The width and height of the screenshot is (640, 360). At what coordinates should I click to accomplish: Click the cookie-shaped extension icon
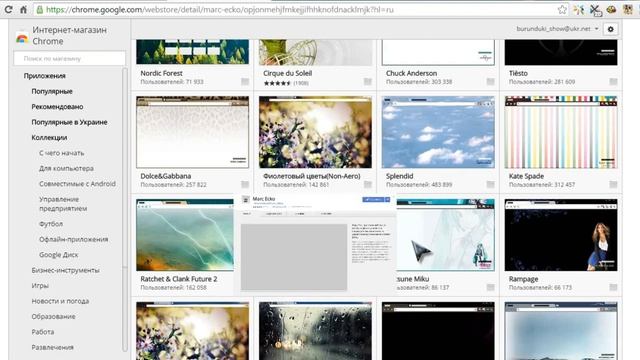click(x=611, y=9)
